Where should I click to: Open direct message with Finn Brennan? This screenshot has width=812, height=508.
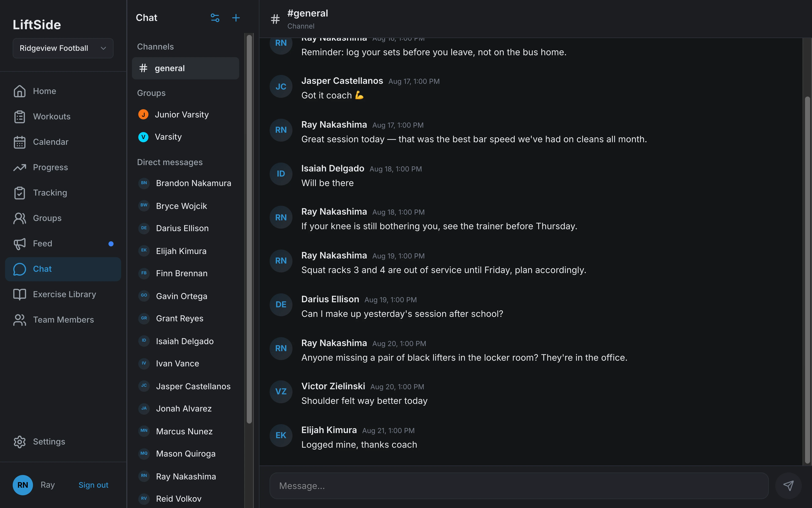185,273
